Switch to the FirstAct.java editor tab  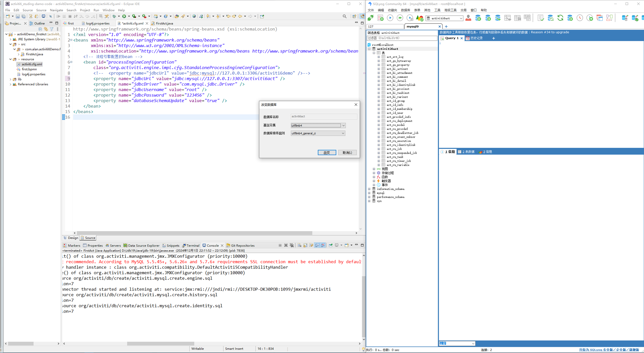coord(164,23)
